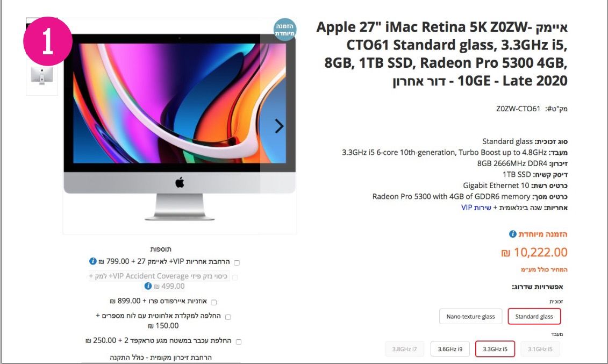Click info icon beside 499.00 accident coverage
The image size is (608, 364).
[148, 286]
